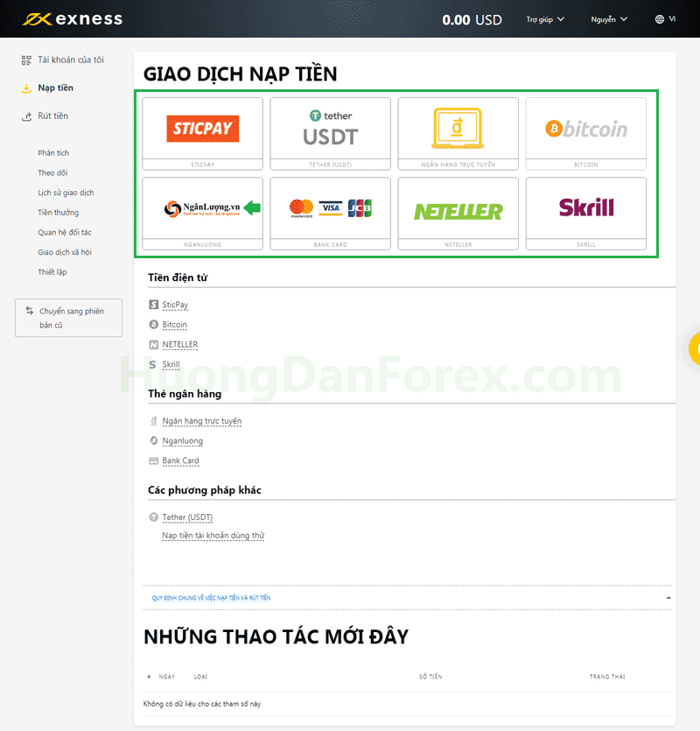Collapse the Quy định chung section arrow
The image size is (700, 731).
(x=668, y=598)
